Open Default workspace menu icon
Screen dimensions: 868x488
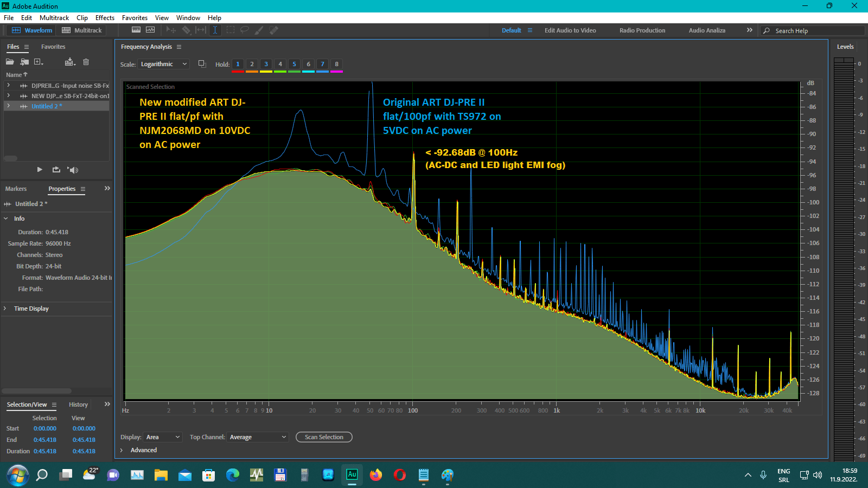(530, 30)
